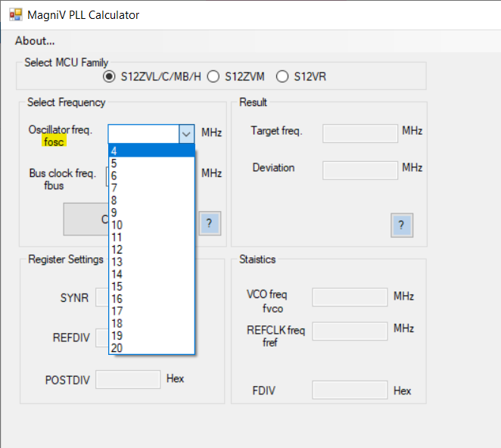Choose 9 from the dropdown options
This screenshot has height=448, width=501.
[152, 213]
